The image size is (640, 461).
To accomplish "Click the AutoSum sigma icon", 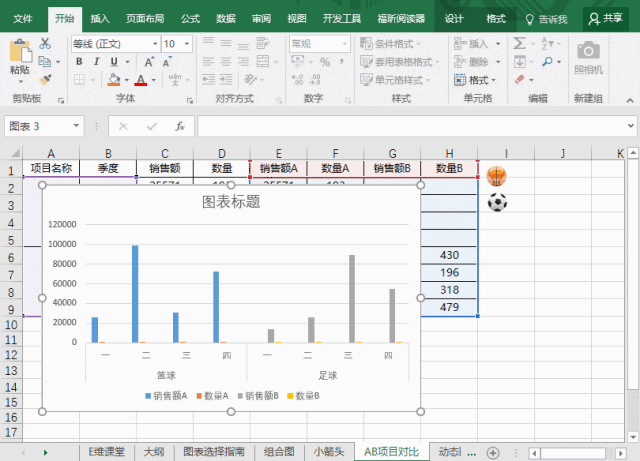I will click(x=519, y=43).
